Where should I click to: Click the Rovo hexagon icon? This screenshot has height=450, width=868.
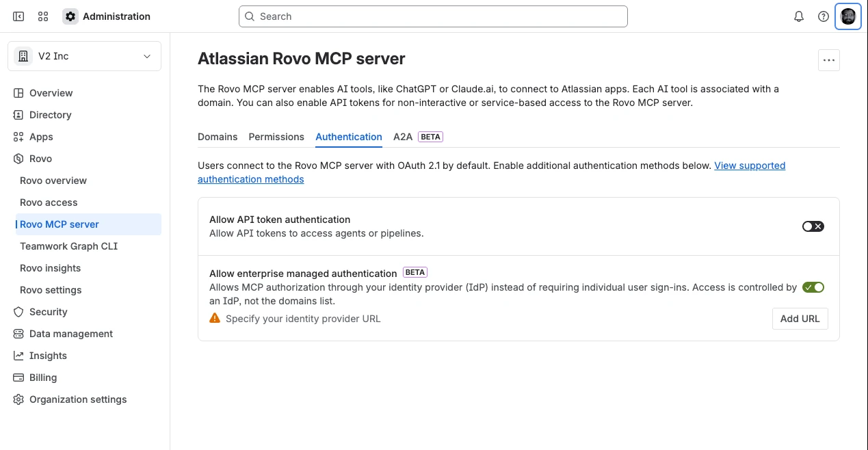[18, 159]
